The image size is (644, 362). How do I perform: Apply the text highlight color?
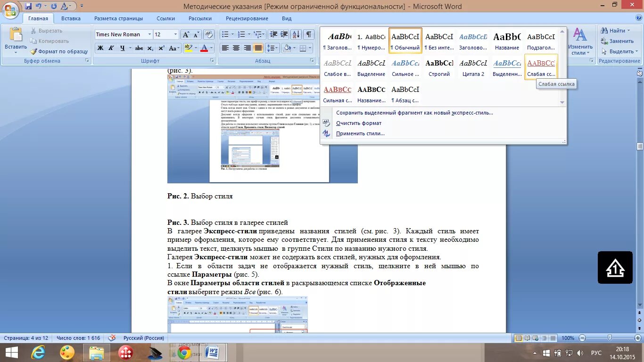pyautogui.click(x=188, y=48)
